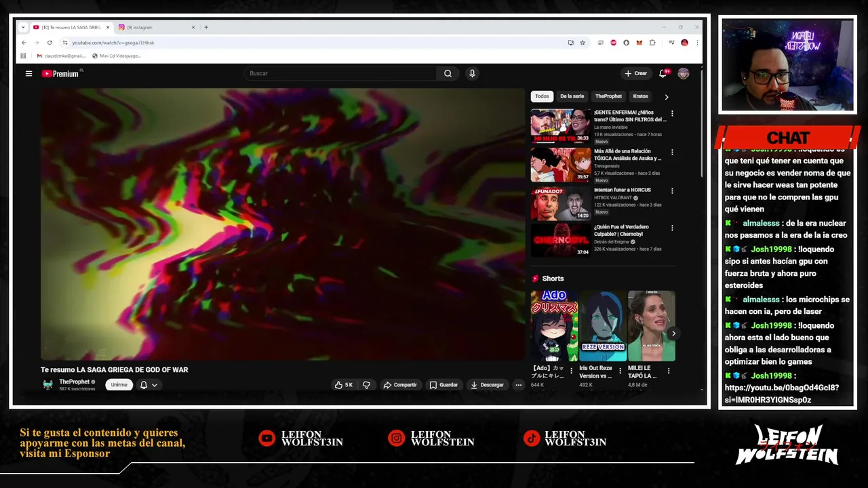Click the YouTube video player area

[x=283, y=224]
